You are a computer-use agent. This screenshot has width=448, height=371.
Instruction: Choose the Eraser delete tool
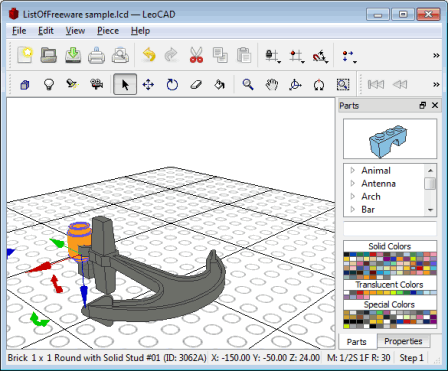196,85
